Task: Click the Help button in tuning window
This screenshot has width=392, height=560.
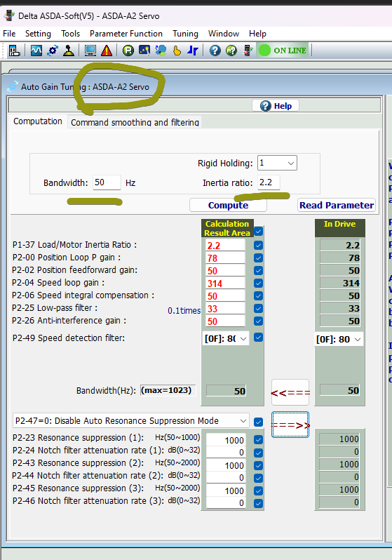Action: [x=276, y=106]
